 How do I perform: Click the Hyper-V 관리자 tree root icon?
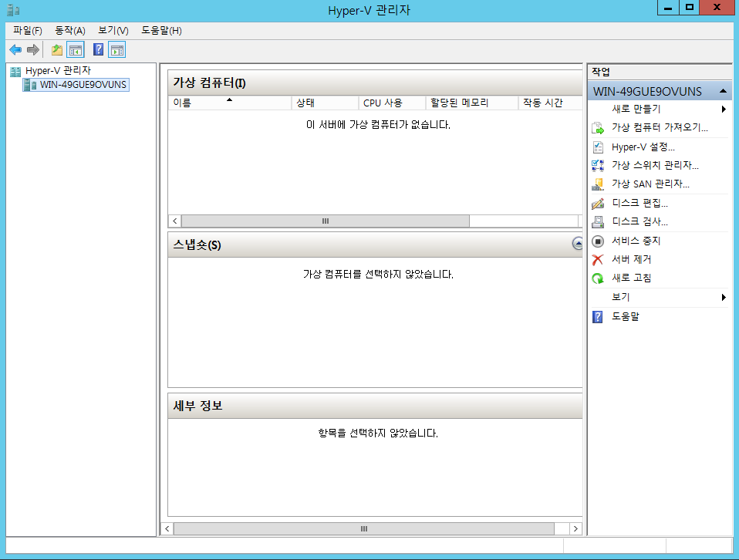tap(15, 71)
